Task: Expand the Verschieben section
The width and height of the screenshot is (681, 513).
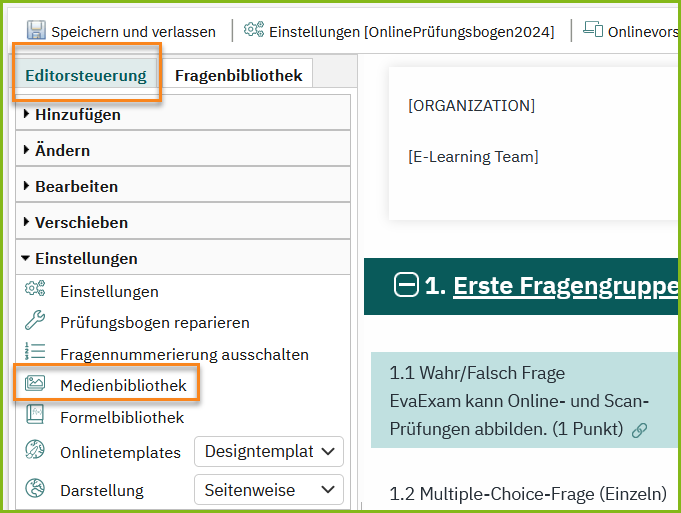Action: click(183, 222)
